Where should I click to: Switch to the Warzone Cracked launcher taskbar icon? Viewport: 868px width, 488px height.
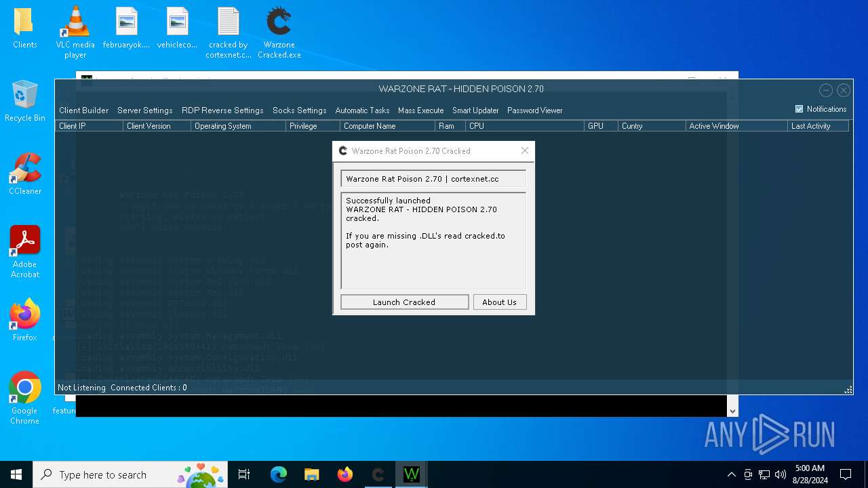click(378, 474)
